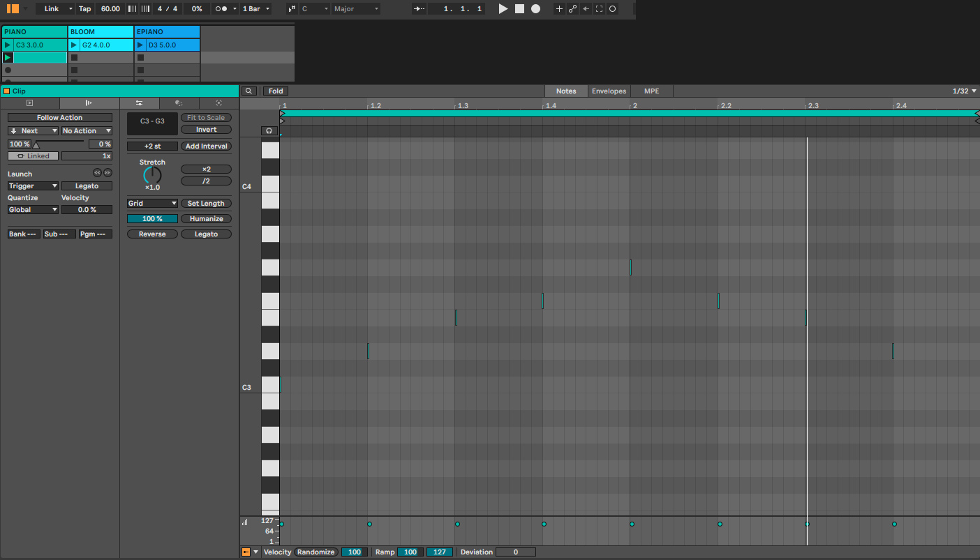Toggle the orange Clip activator square
Image resolution: width=980 pixels, height=560 pixels.
tap(6, 91)
